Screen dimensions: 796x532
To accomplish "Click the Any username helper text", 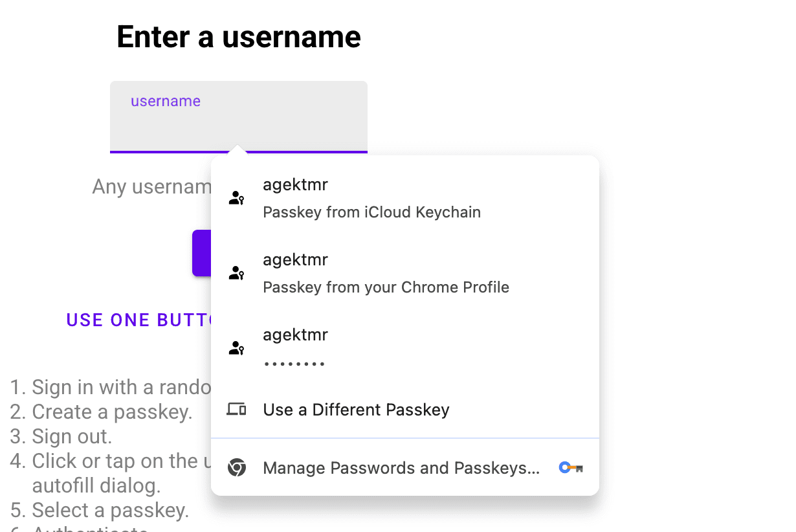I will tap(153, 186).
